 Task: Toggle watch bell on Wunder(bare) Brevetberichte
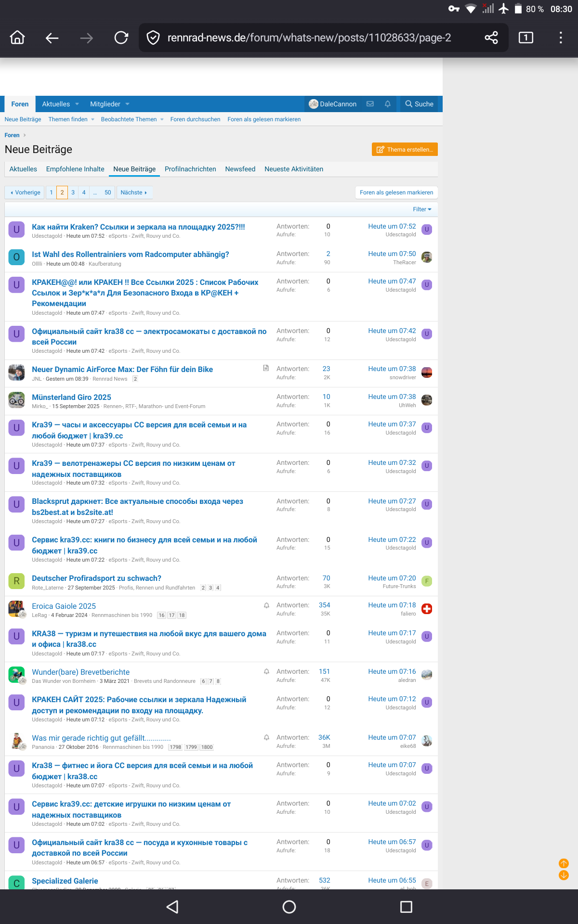[x=266, y=671]
